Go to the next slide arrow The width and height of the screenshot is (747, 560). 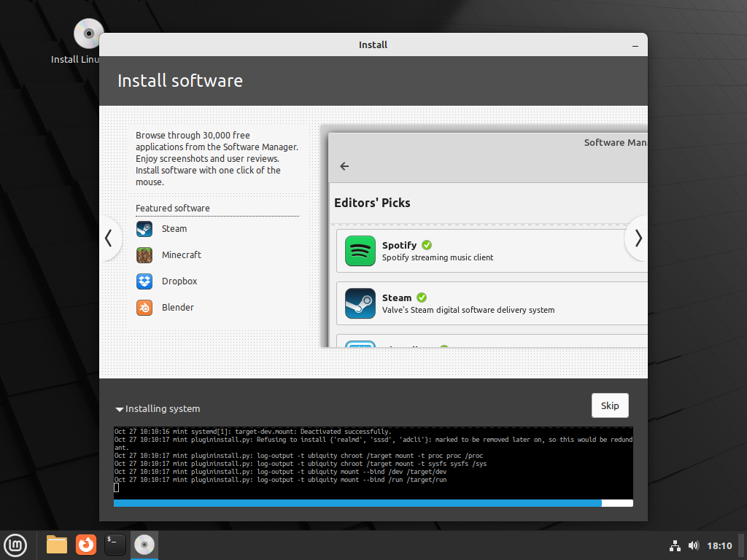pyautogui.click(x=638, y=238)
